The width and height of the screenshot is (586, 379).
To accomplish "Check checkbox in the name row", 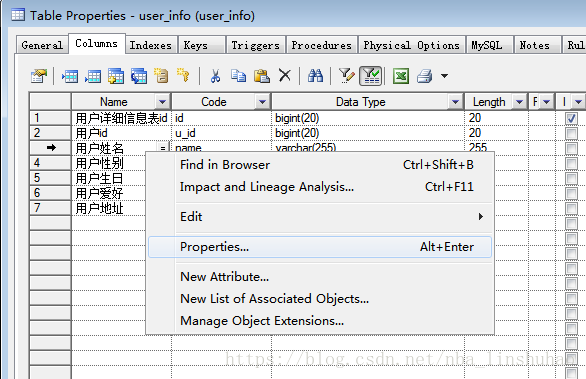I will point(571,148).
